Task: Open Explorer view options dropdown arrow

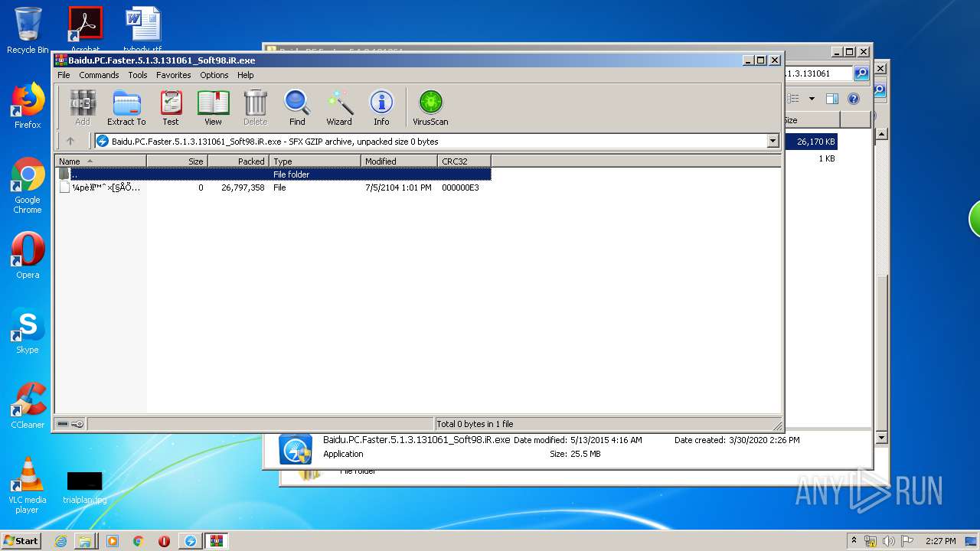Action: tap(812, 99)
